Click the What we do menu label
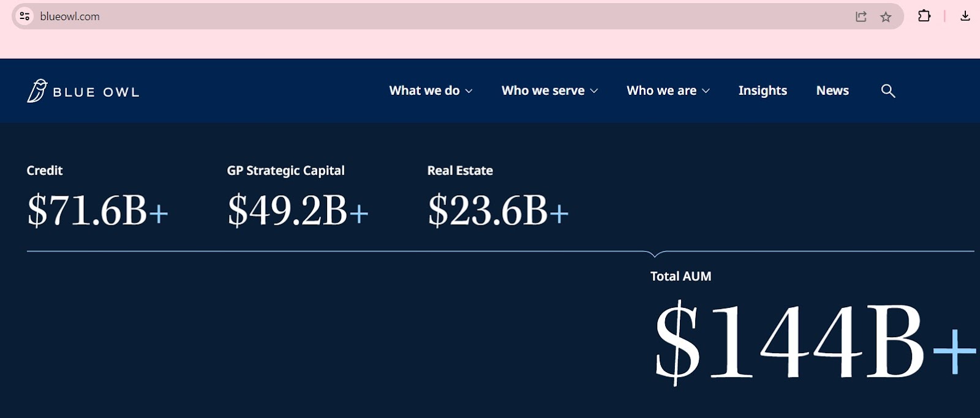This screenshot has width=980, height=418. point(424,91)
